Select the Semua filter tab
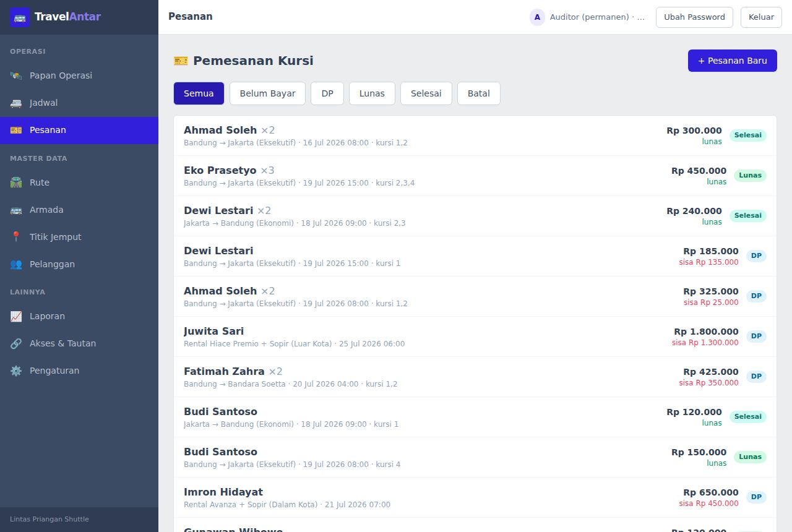792x532 pixels. click(199, 93)
